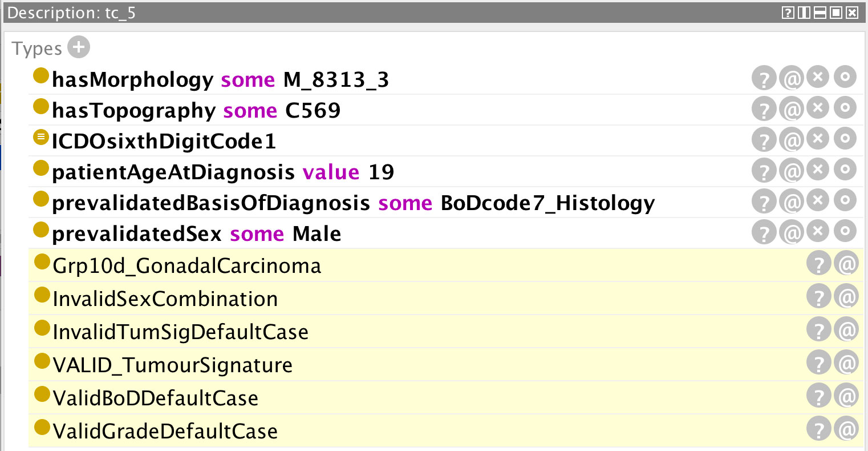Explain inference for prevalidatedBasisOfDiagnosis row
The height and width of the screenshot is (451, 868).
[764, 202]
